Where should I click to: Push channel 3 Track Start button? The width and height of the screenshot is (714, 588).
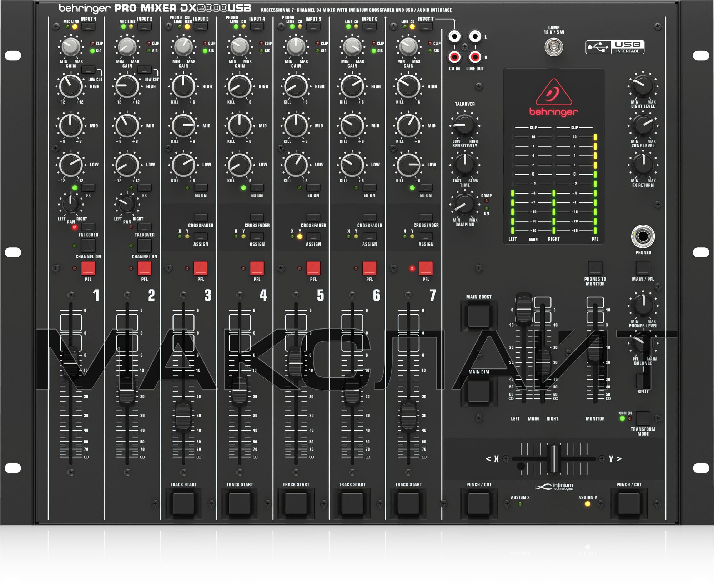pyautogui.click(x=183, y=503)
